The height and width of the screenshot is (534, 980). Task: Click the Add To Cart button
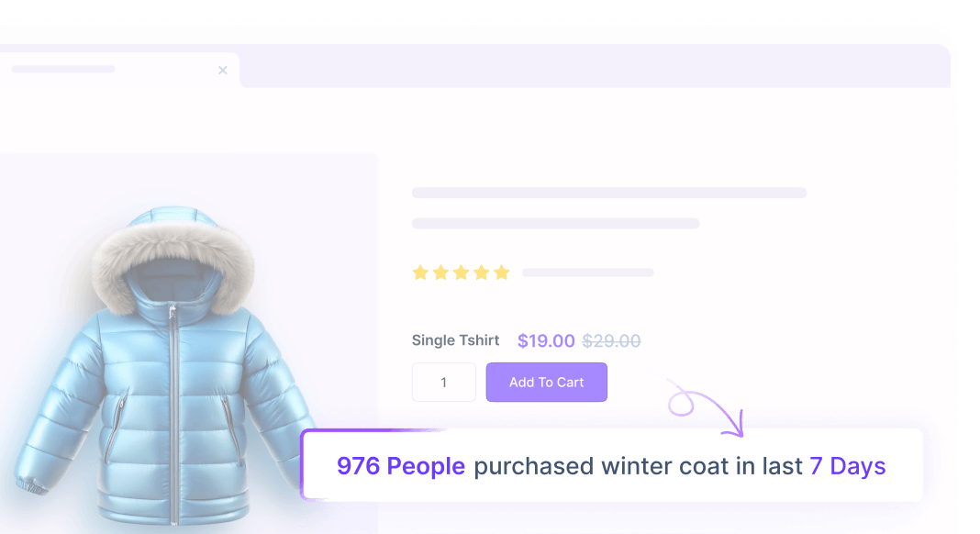point(546,382)
